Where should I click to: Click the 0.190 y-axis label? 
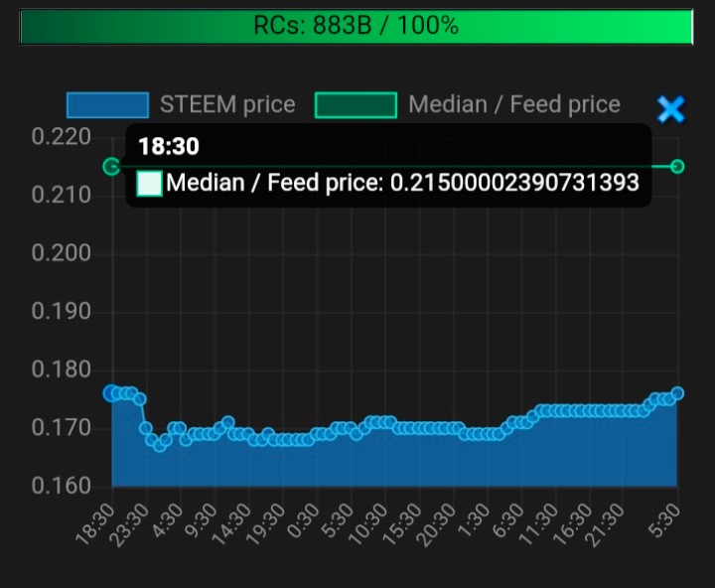coord(62,312)
